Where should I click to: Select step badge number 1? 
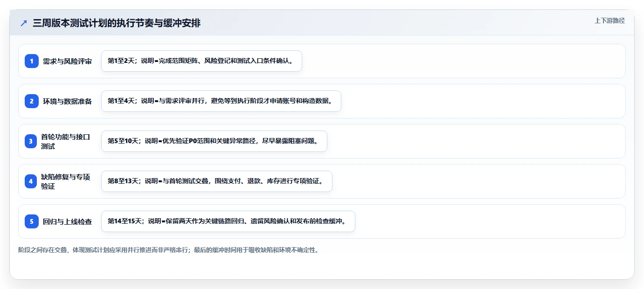tap(32, 61)
